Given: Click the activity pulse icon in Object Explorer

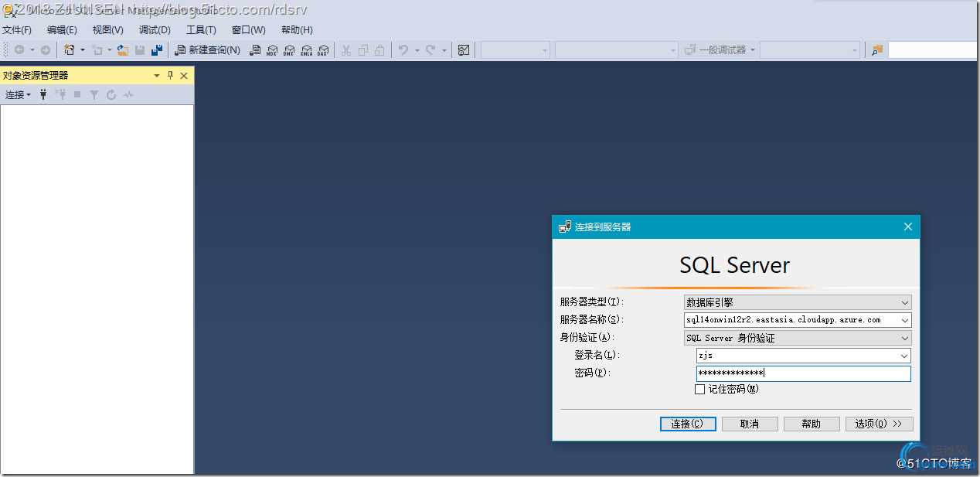Looking at the screenshot, I should point(128,94).
